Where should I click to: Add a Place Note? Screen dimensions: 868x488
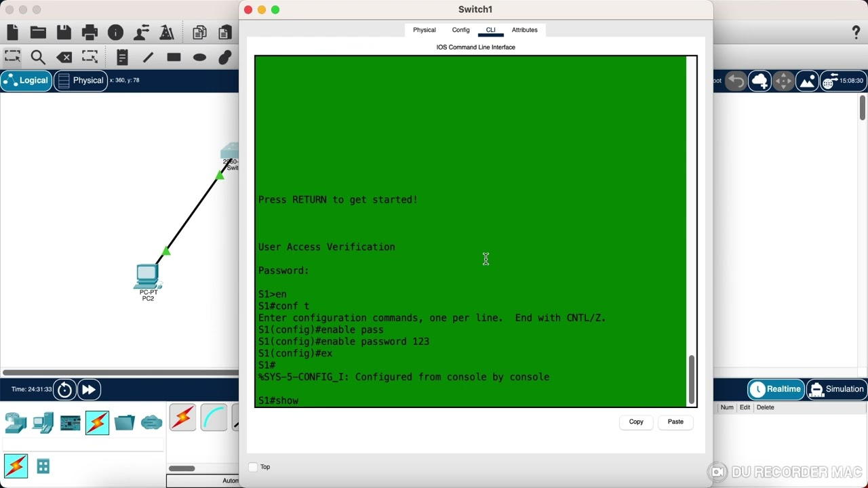pyautogui.click(x=122, y=57)
